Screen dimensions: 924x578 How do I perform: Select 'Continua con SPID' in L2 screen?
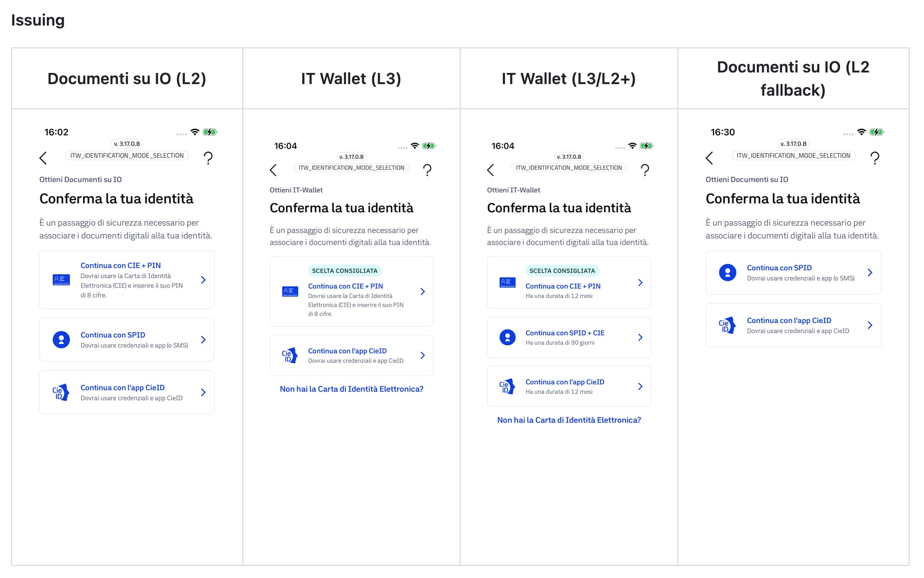pos(113,335)
